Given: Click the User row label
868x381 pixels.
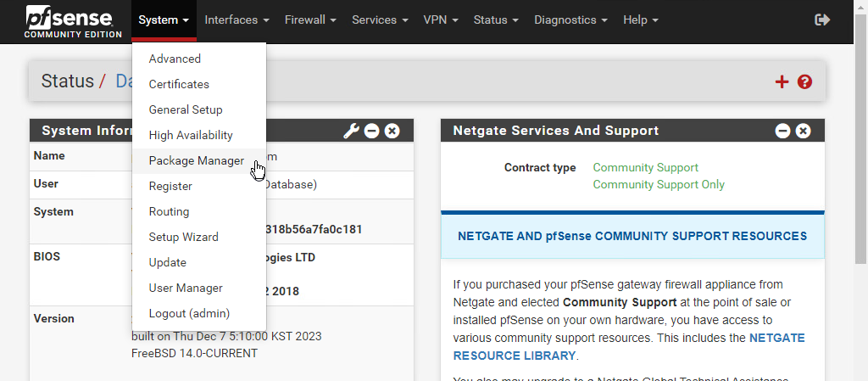Looking at the screenshot, I should (x=46, y=184).
